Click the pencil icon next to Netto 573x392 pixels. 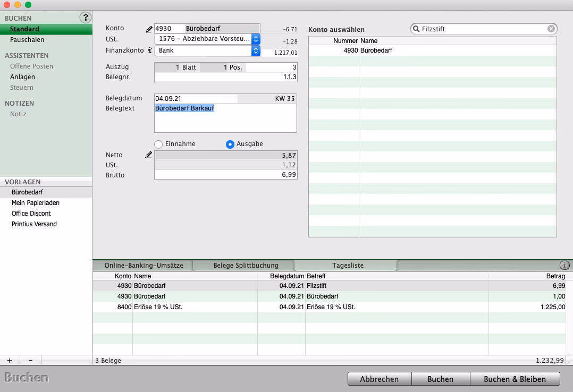[x=149, y=155]
